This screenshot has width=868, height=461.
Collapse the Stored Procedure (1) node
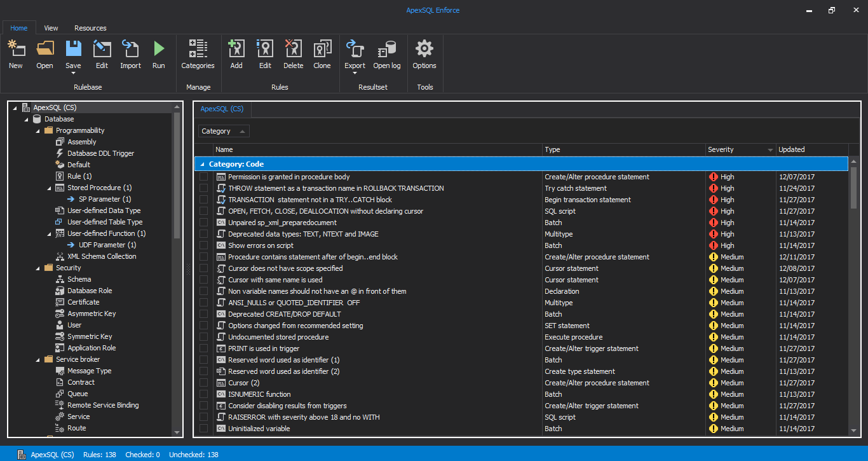click(x=50, y=188)
